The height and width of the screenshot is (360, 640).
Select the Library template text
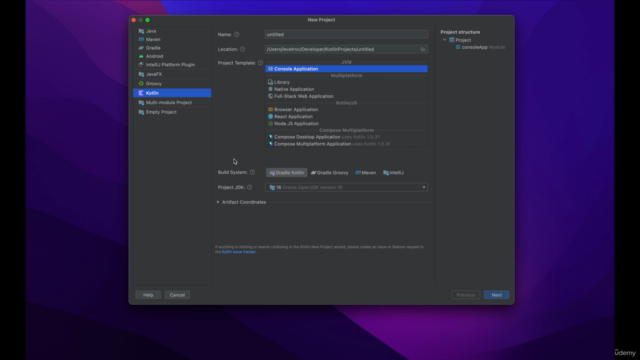(282, 82)
